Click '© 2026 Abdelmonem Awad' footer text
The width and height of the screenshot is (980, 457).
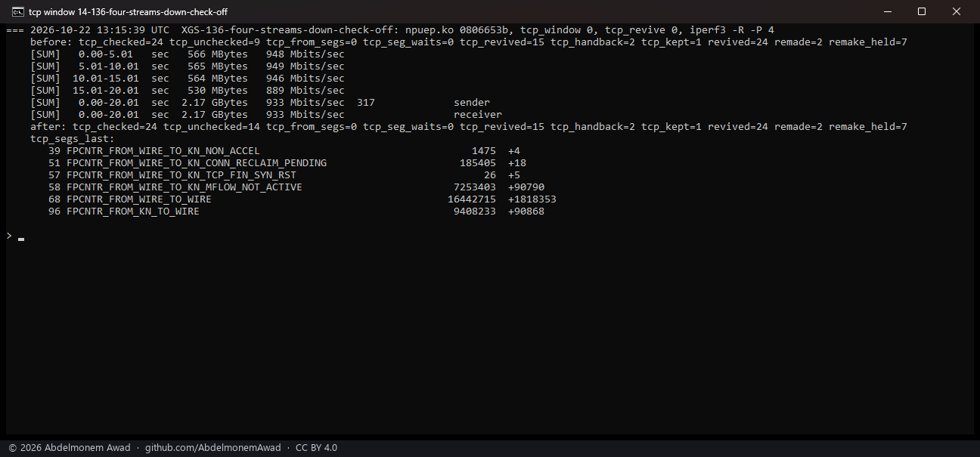coord(70,448)
